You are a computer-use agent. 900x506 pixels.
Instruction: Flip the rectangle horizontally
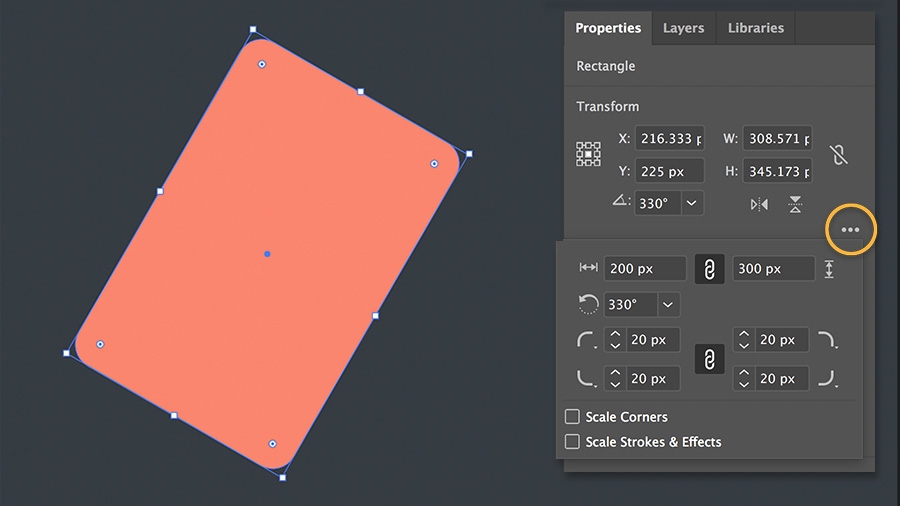760,204
